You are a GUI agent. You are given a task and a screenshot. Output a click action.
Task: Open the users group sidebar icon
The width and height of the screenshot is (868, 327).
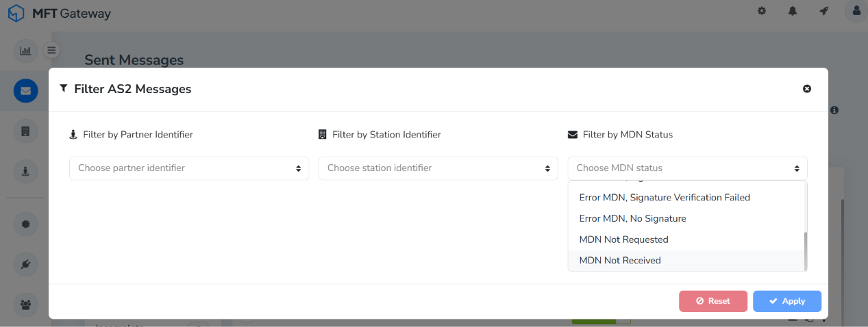coord(25,304)
